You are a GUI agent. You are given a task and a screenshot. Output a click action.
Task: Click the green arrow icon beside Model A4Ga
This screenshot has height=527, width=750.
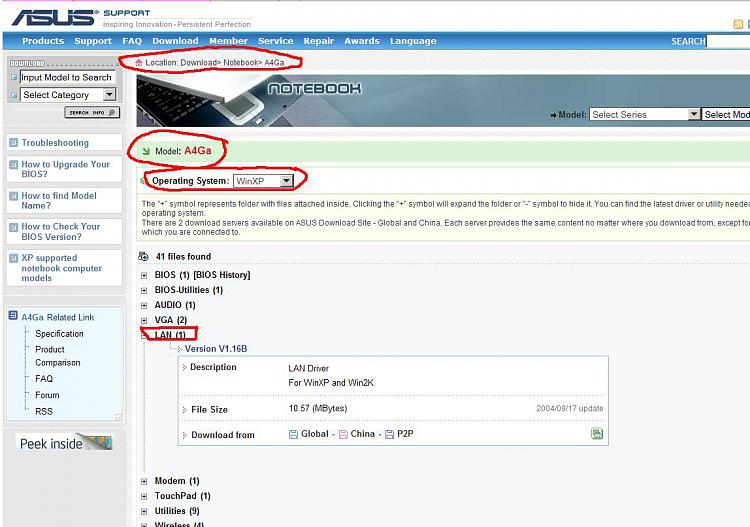pyautogui.click(x=146, y=151)
